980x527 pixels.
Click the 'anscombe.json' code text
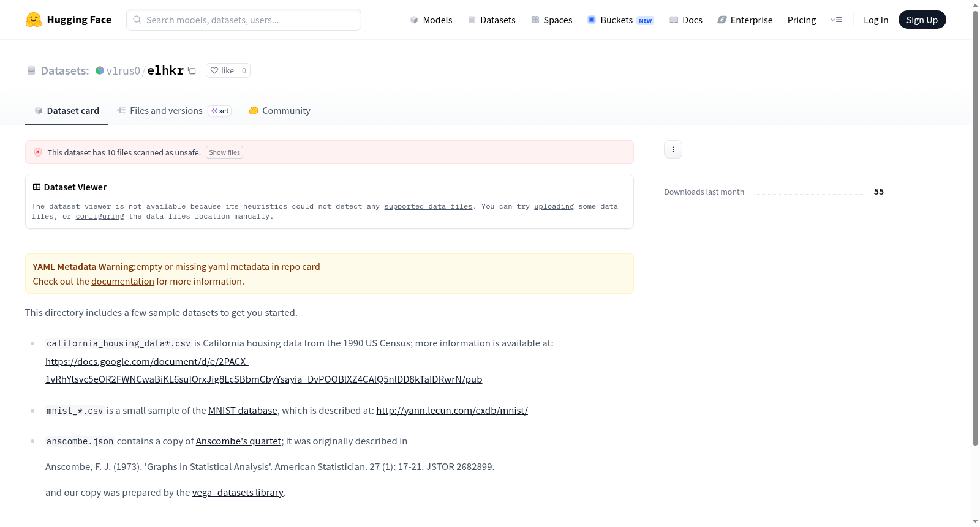pyautogui.click(x=80, y=441)
